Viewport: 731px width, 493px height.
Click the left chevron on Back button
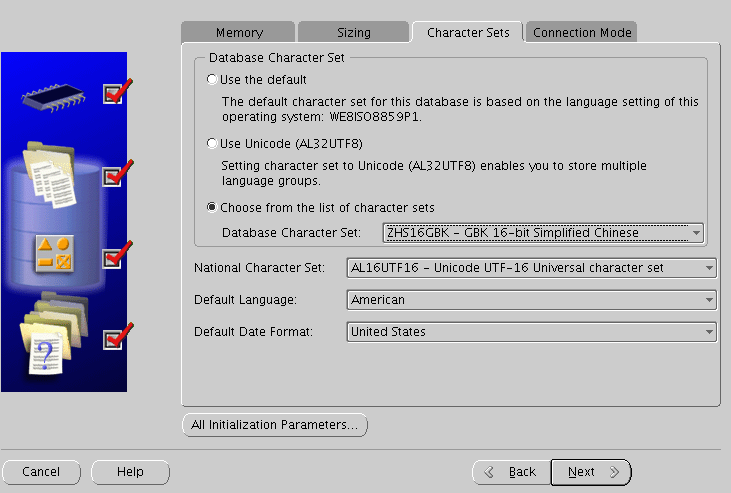489,472
